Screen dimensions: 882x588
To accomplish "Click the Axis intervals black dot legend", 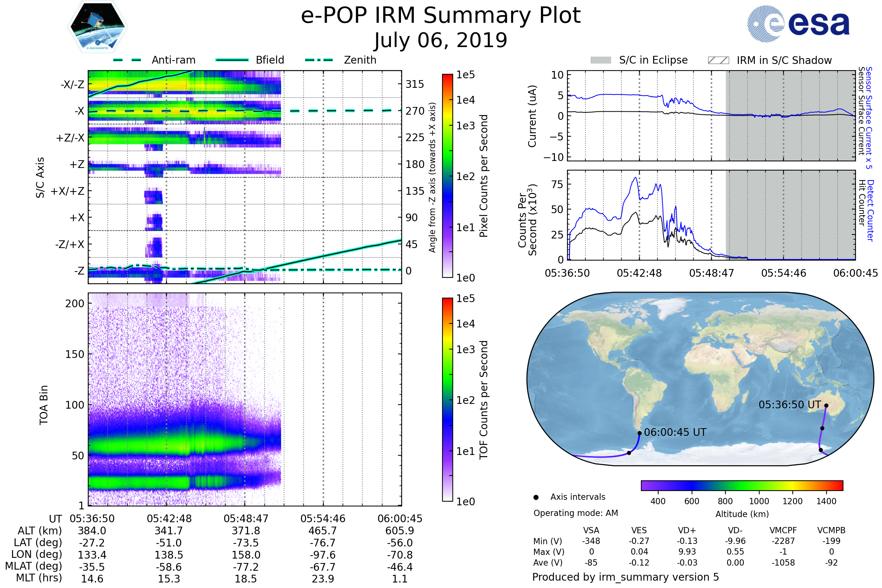I will [x=536, y=497].
